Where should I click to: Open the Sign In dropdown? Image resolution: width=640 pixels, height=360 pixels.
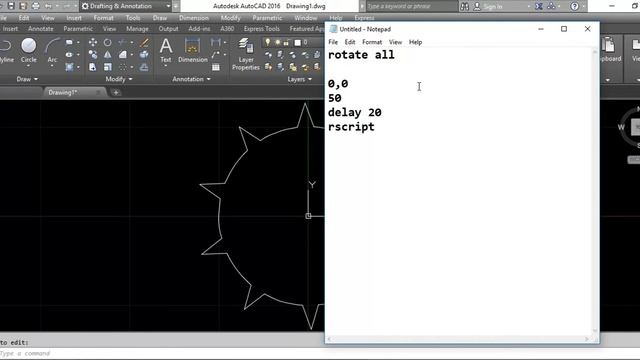pyautogui.click(x=529, y=7)
